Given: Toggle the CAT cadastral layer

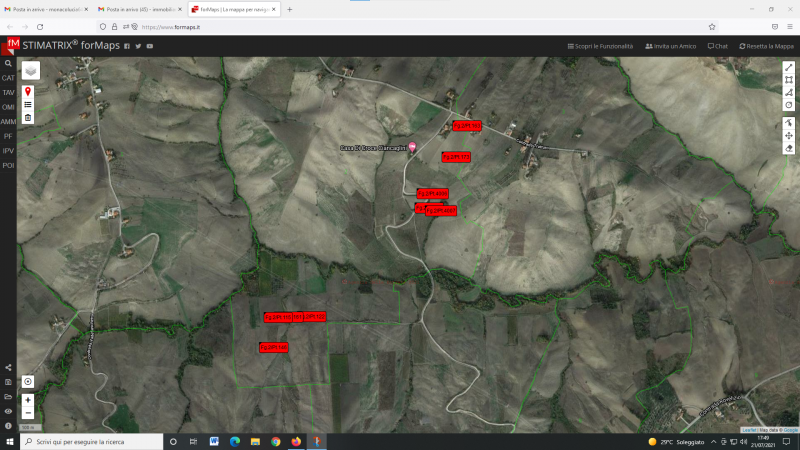Looking at the screenshot, I should click(x=8, y=78).
